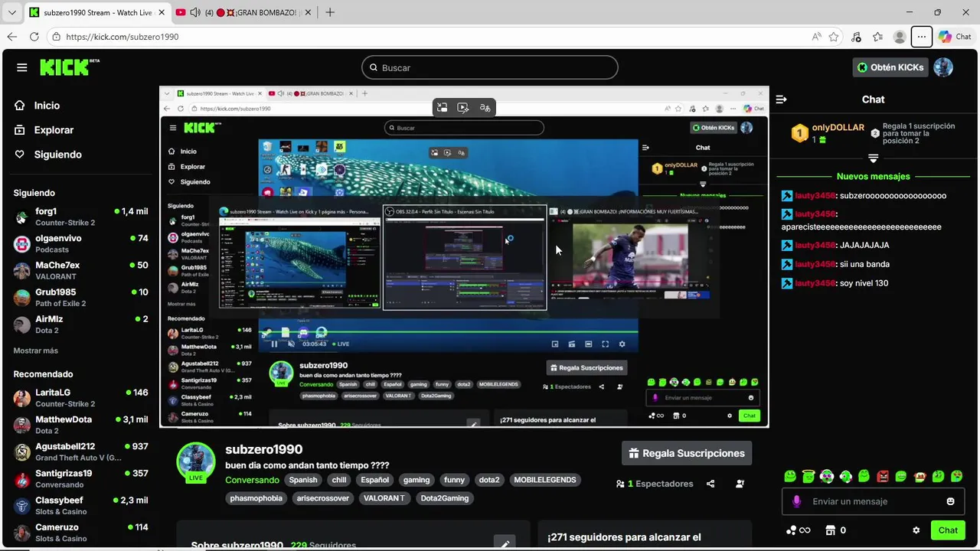Click the share icon next to Espectadores
This screenshot has height=551, width=980.
(x=710, y=484)
